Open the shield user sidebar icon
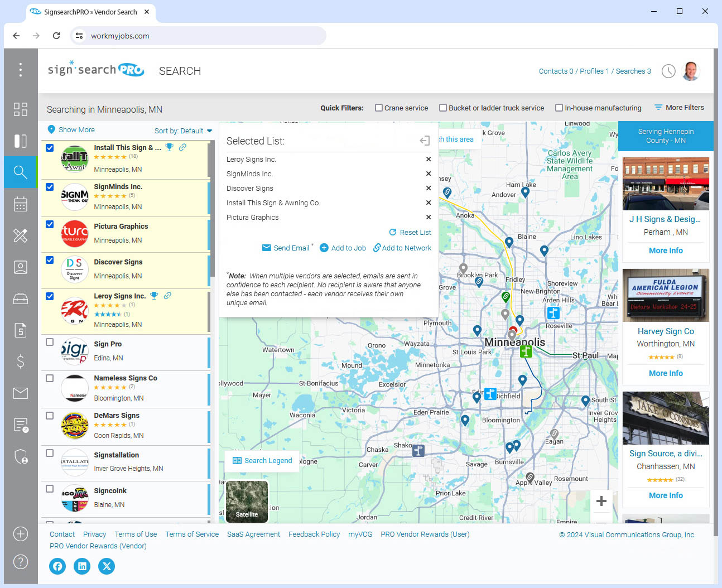 point(21,456)
